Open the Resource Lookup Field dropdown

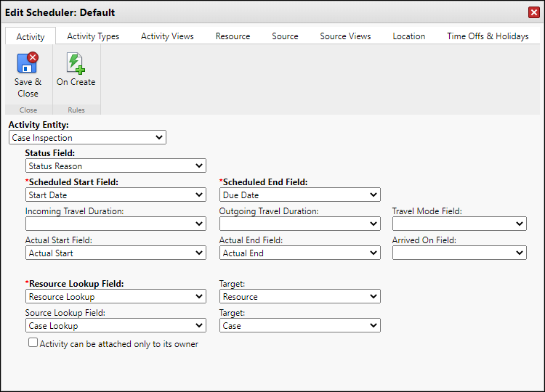(116, 296)
